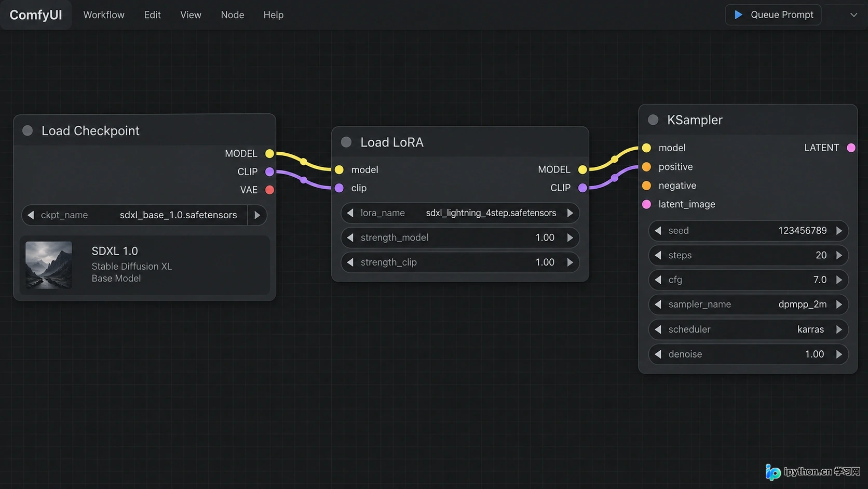Click the negative input socket on KSampler
Image resolution: width=868 pixels, height=489 pixels.
pyautogui.click(x=646, y=186)
